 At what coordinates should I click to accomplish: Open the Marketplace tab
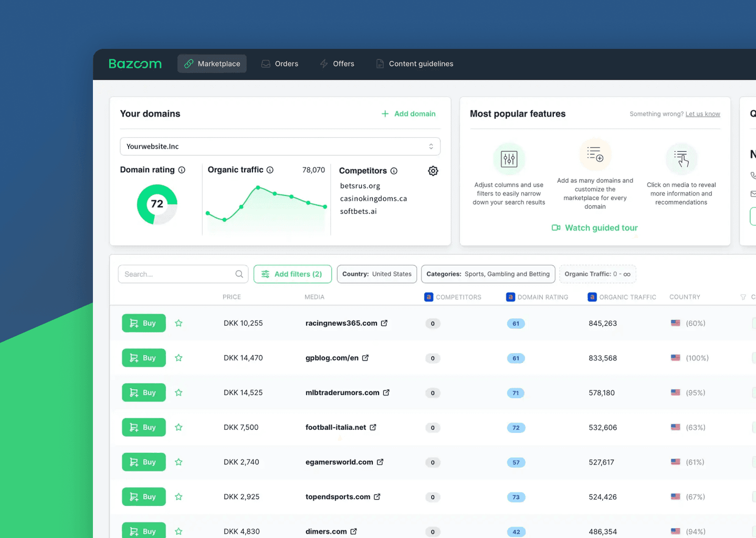212,64
